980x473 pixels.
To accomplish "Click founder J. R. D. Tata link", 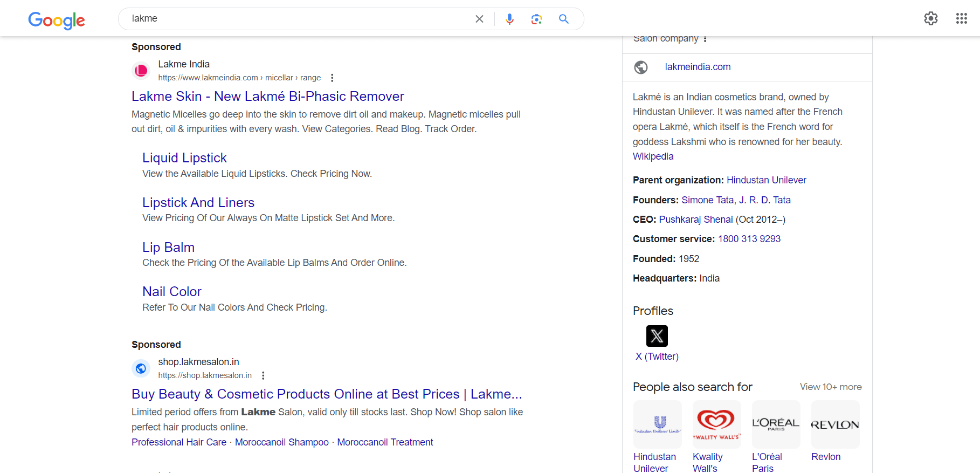I will [765, 200].
